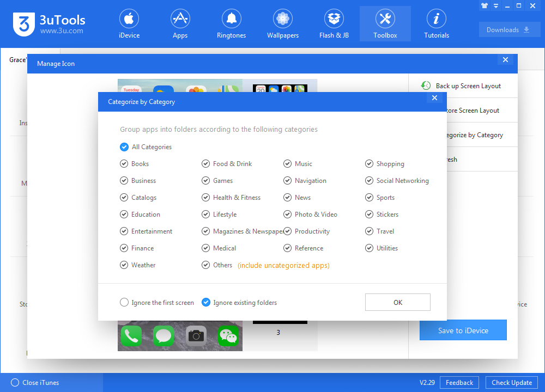The height and width of the screenshot is (392, 545).
Task: Open the Wallpapers section
Action: pyautogui.click(x=282, y=23)
